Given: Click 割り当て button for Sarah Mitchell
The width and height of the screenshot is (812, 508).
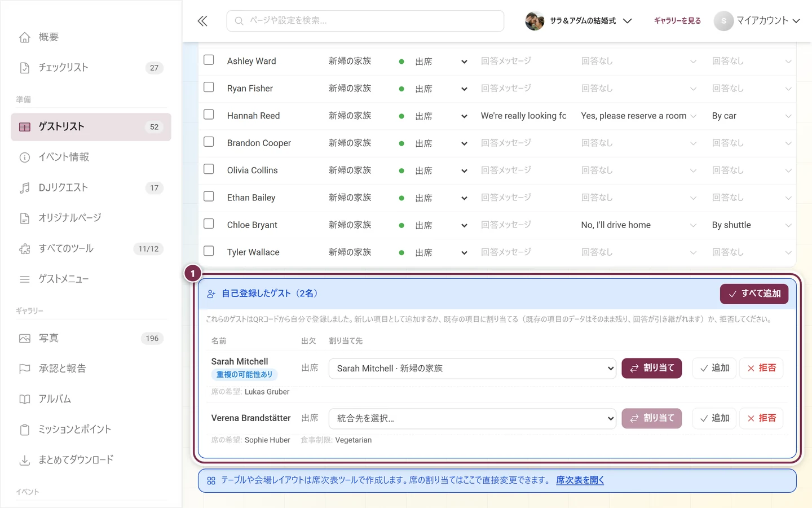Looking at the screenshot, I should pyautogui.click(x=652, y=369).
